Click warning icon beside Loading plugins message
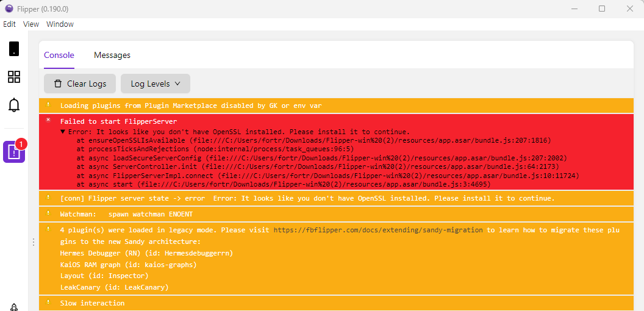The width and height of the screenshot is (644, 311). pyautogui.click(x=48, y=105)
